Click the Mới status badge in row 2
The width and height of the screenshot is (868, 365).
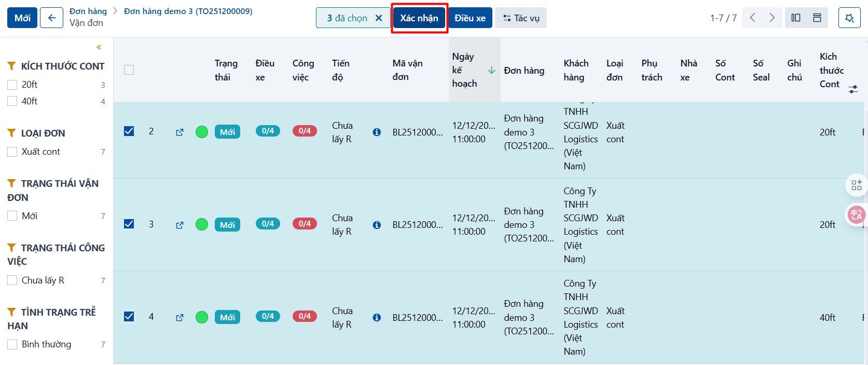pos(227,132)
